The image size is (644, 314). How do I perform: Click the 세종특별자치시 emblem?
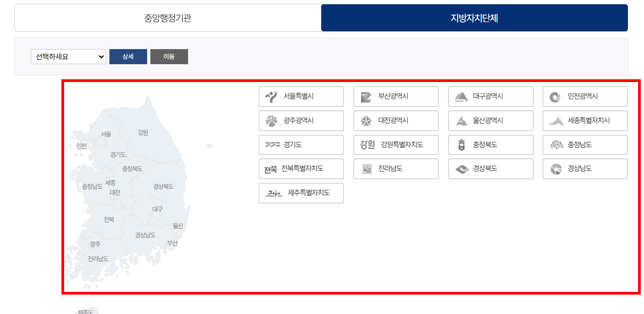585,120
